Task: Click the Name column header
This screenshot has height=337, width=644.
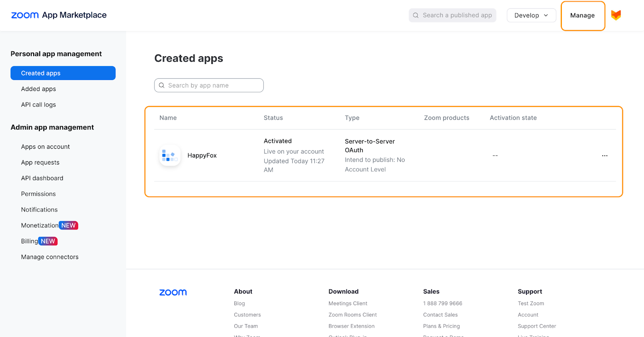Action: click(x=168, y=118)
